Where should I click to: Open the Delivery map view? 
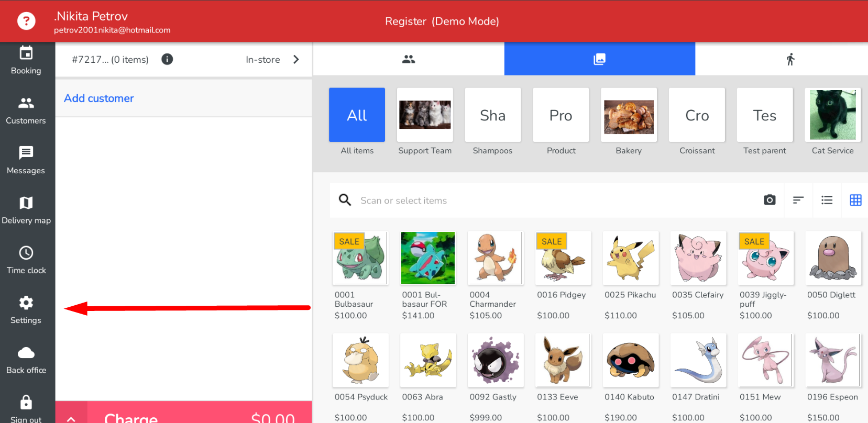click(x=26, y=210)
